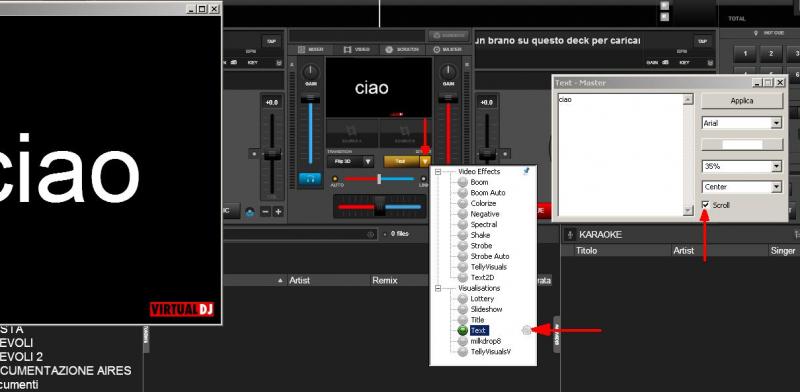Screen dimensions: 800x392
Task: Open the Flip 3D transition dropdown
Action: pyautogui.click(x=368, y=161)
